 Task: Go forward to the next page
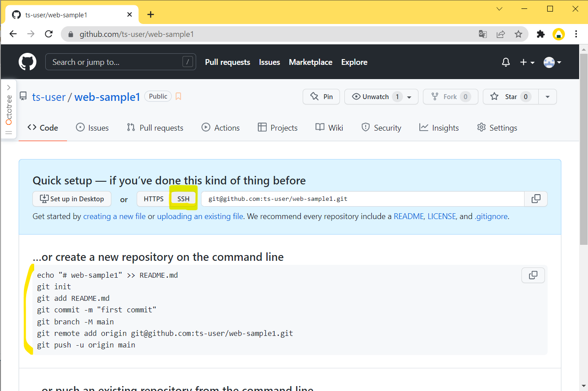[31, 34]
